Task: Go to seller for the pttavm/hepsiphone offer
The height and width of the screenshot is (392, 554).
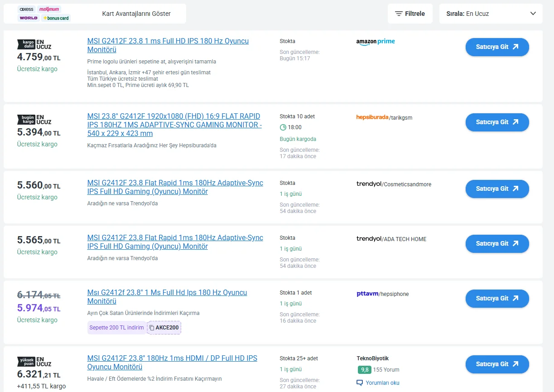Action: pos(497,298)
